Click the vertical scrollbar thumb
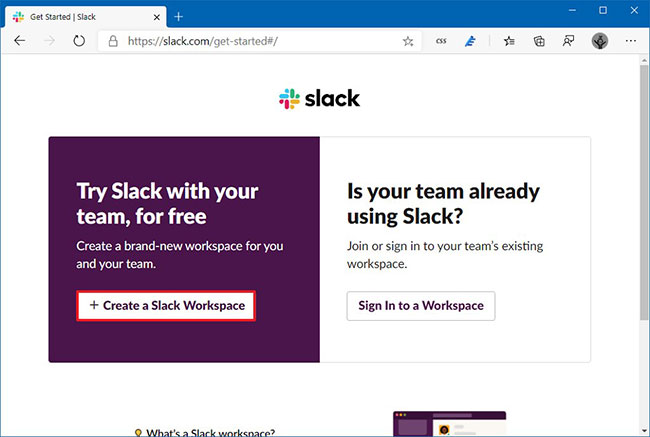 644,193
